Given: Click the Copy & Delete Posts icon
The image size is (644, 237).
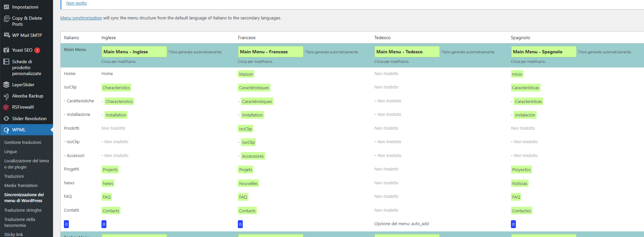Looking at the screenshot, I should click(x=7, y=19).
